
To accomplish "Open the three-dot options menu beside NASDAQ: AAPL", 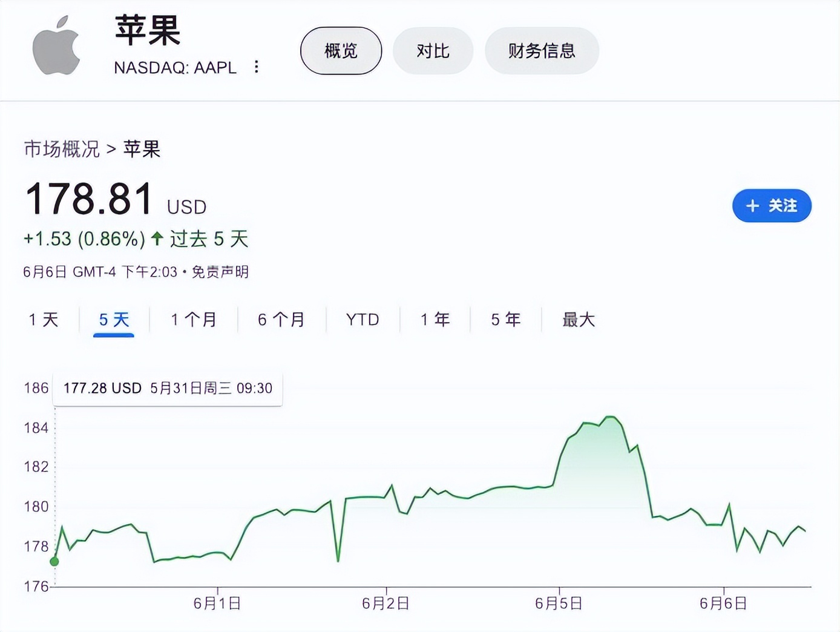I will click(257, 67).
